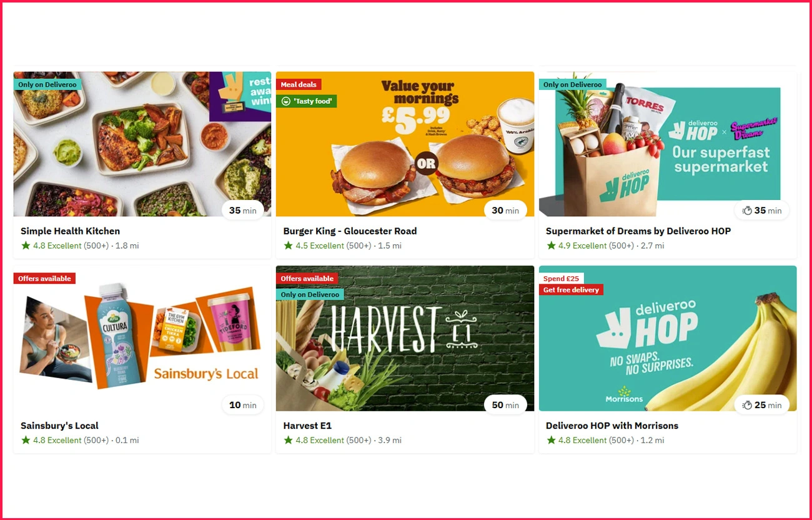This screenshot has height=520, width=812.
Task: Open the Harvest E1 banner image
Action: (405, 338)
